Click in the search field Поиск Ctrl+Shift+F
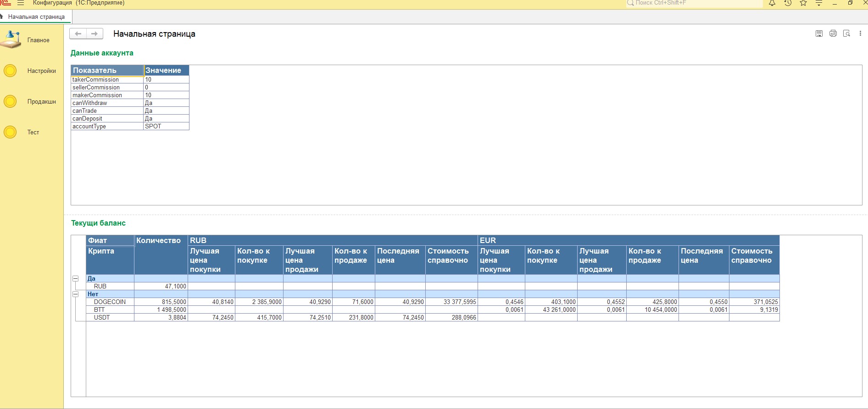This screenshot has height=409, width=868. [694, 3]
